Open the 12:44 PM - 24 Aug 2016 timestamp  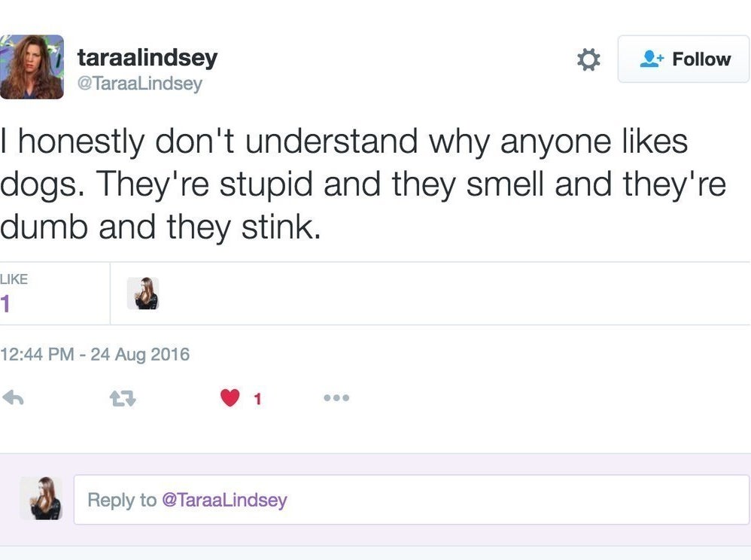coord(95,354)
